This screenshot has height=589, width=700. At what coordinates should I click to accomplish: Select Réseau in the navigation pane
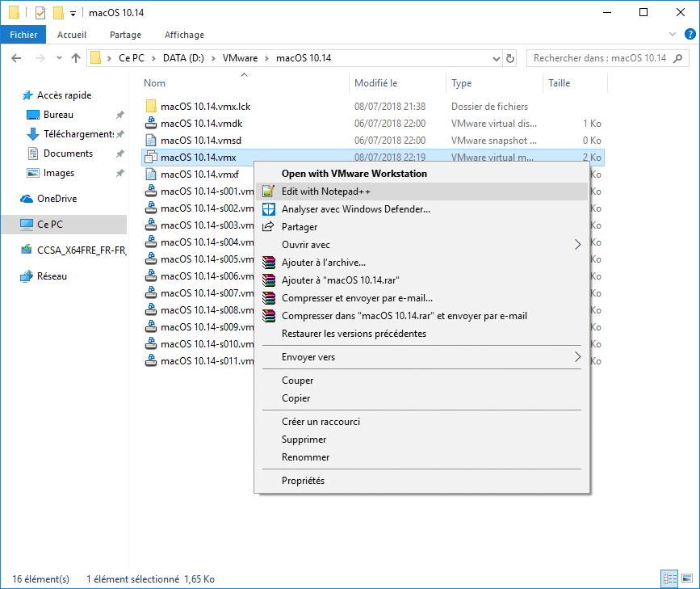point(52,276)
